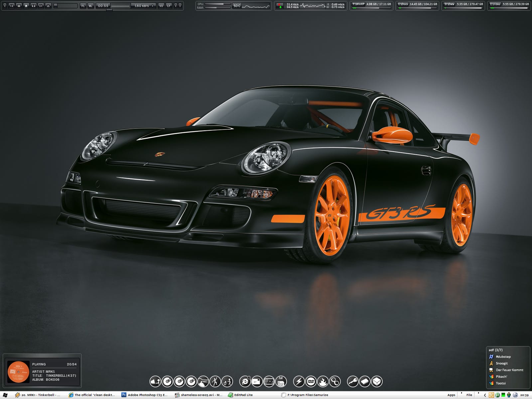Click the Eject/open file button
The width and height of the screenshot is (532, 399).
[48, 6]
